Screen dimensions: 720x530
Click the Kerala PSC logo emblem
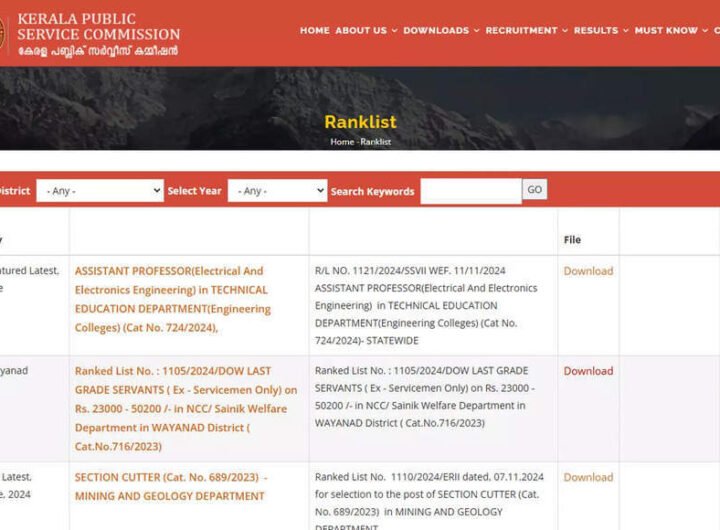[x=3, y=34]
